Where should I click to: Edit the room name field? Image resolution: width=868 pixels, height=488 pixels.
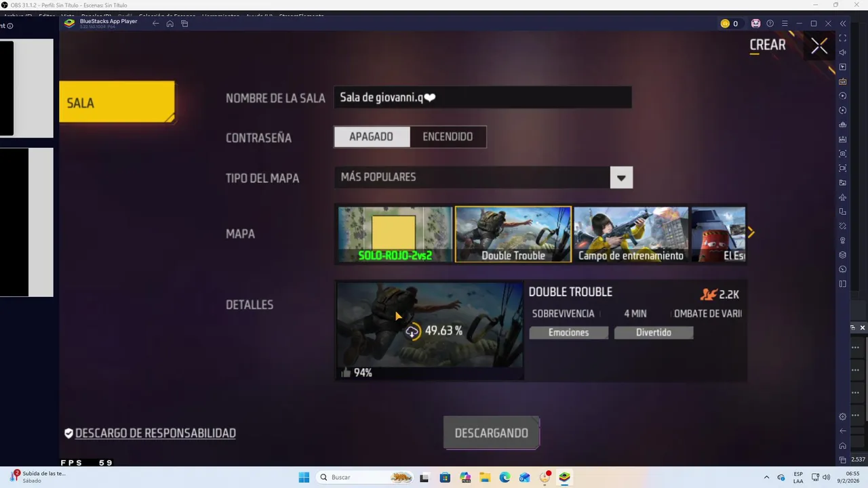coord(482,98)
